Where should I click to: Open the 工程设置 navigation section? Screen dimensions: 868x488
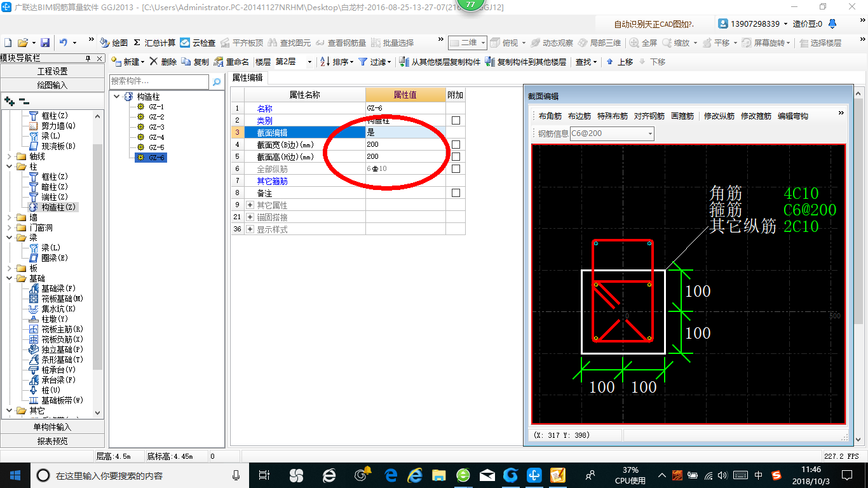52,71
